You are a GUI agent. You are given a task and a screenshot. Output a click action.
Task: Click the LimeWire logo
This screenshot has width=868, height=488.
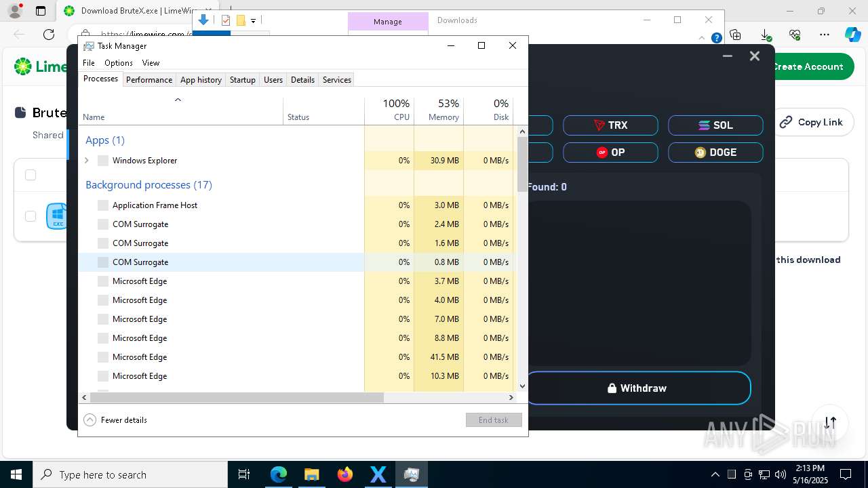[41, 66]
